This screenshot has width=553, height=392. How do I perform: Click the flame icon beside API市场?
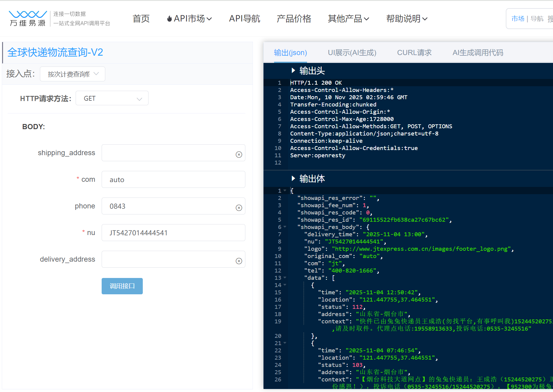click(169, 19)
